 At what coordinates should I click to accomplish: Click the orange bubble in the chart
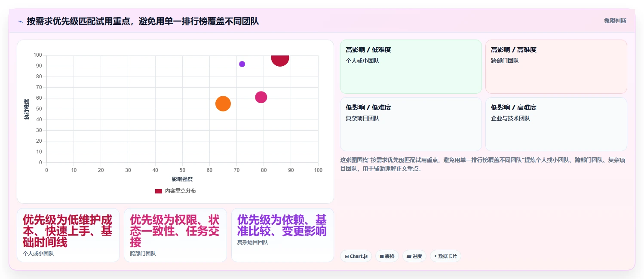tap(223, 104)
